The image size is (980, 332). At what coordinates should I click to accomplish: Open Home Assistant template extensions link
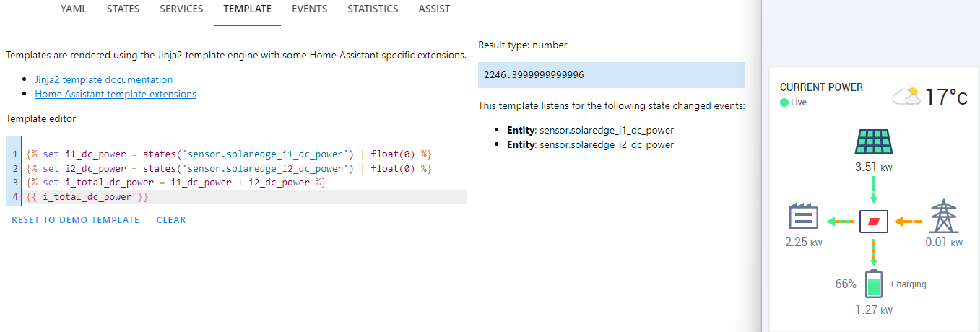tap(116, 94)
